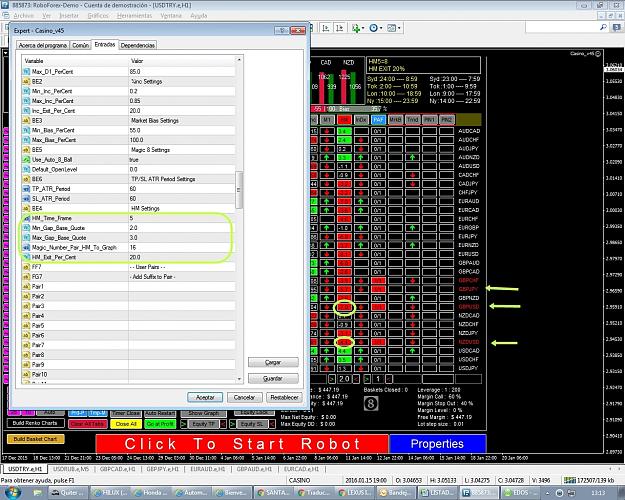This screenshot has width=625, height=500.
Task: Click the Equity SL button
Action: pos(252,424)
